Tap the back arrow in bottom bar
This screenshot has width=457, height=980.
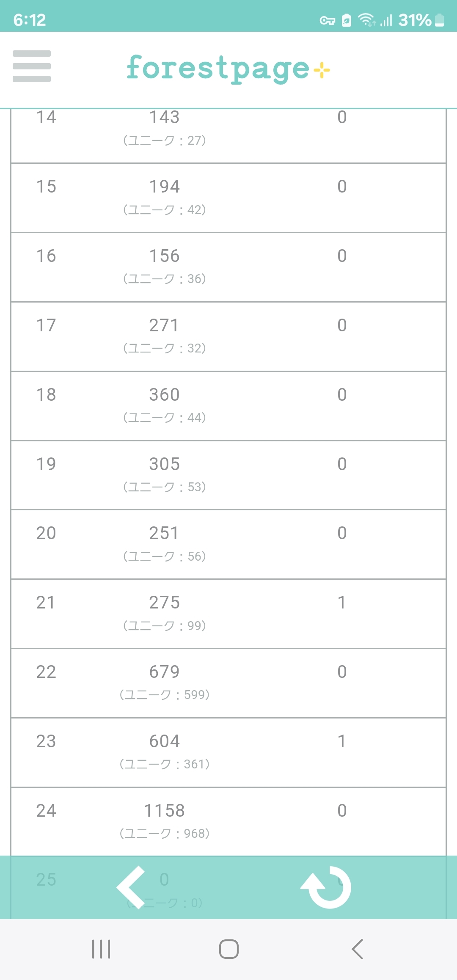pos(131,887)
